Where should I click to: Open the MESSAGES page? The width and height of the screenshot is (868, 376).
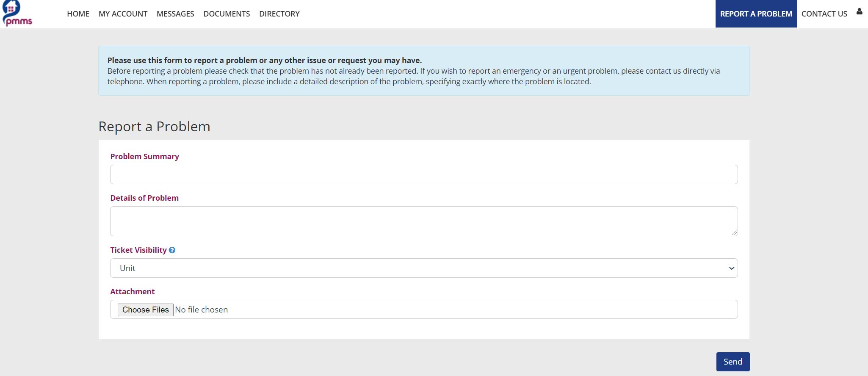click(x=175, y=14)
